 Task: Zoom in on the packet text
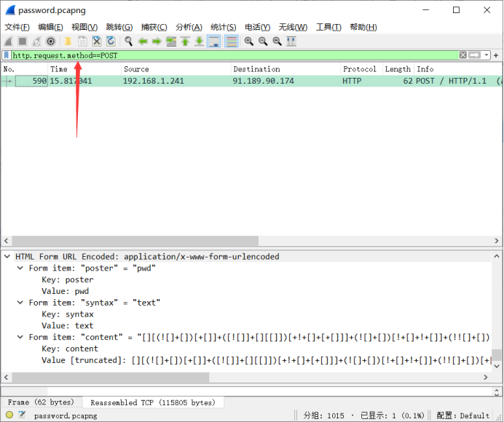point(249,41)
